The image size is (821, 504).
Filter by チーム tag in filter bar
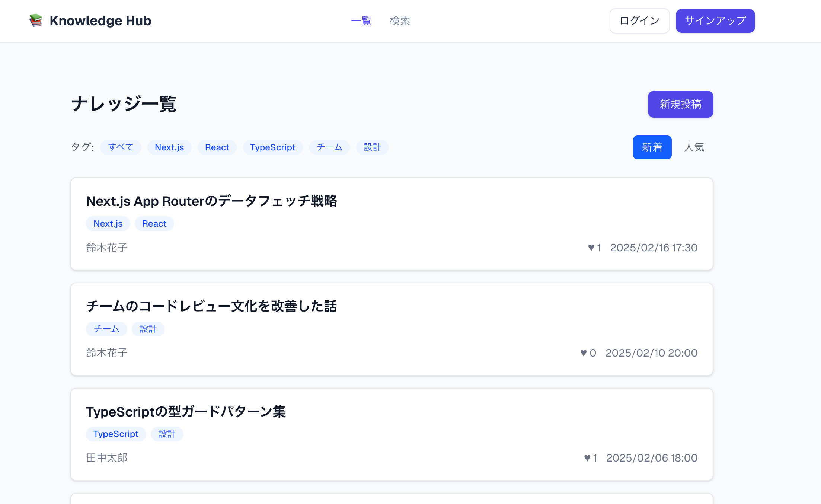329,147
